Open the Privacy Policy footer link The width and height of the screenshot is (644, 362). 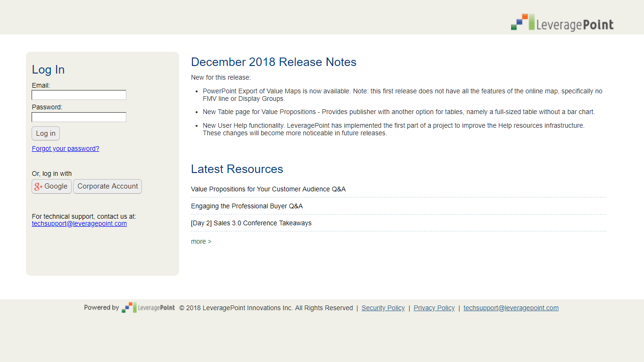coord(434,308)
